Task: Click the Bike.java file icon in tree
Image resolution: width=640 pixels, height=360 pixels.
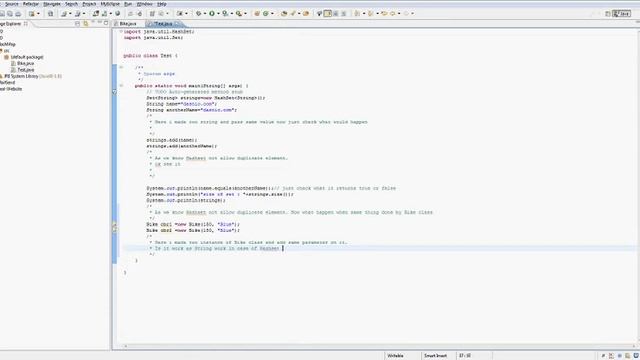Action: click(x=13, y=63)
